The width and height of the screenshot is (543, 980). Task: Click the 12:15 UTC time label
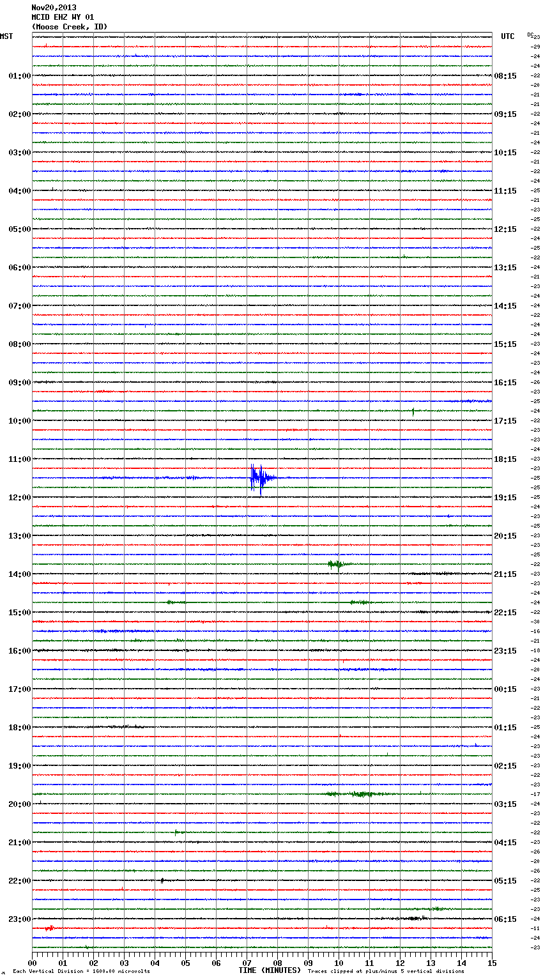coord(505,229)
